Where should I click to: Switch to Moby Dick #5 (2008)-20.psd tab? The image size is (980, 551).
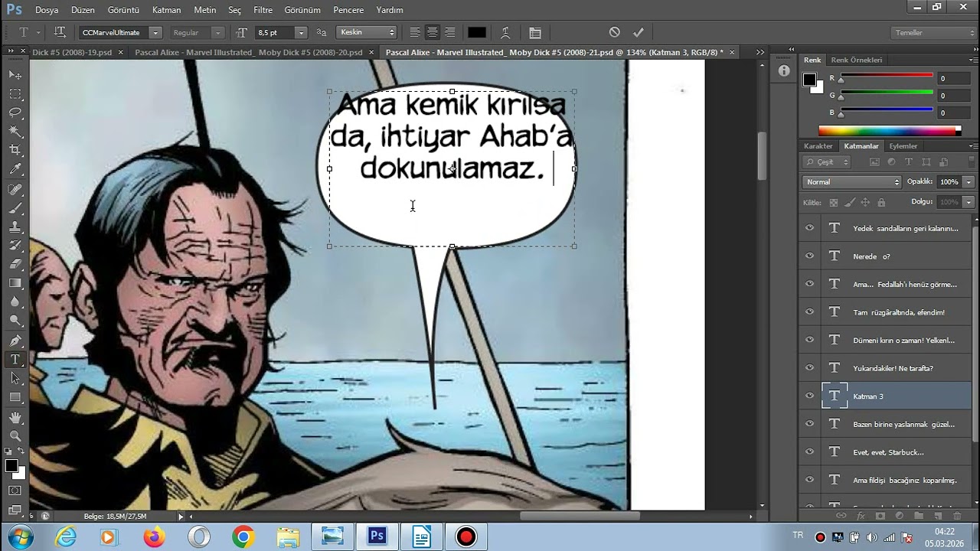[248, 52]
